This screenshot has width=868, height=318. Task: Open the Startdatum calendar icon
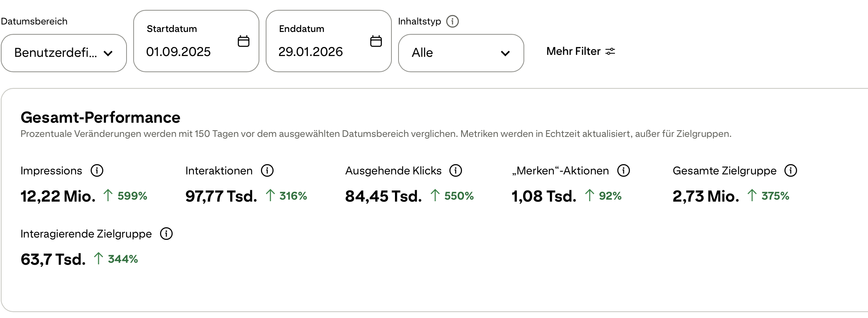tap(244, 41)
